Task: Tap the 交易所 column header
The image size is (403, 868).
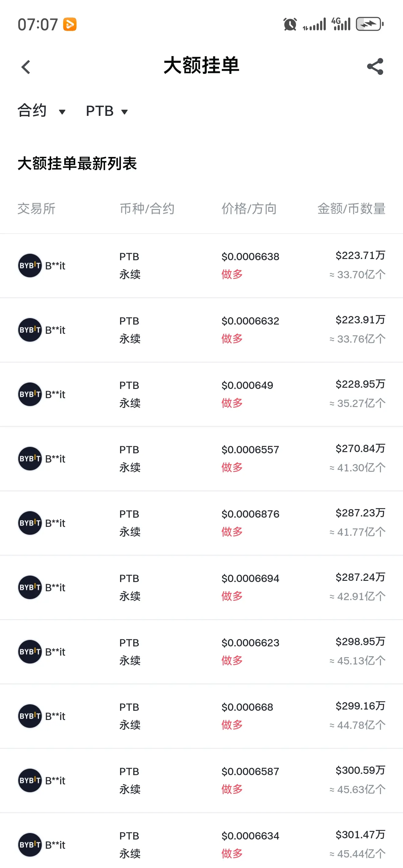Action: pos(36,209)
